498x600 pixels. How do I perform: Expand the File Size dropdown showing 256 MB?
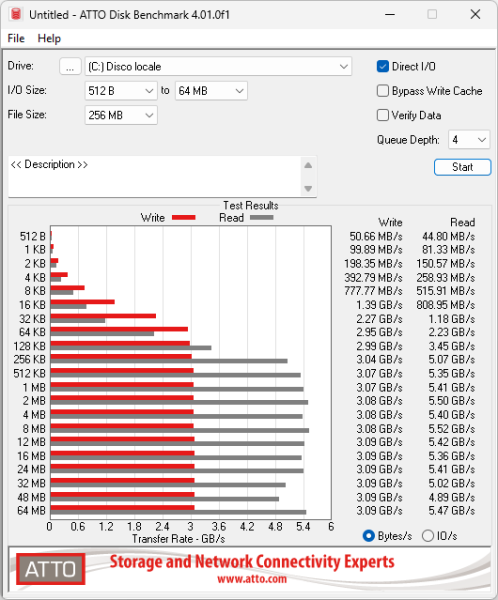121,115
